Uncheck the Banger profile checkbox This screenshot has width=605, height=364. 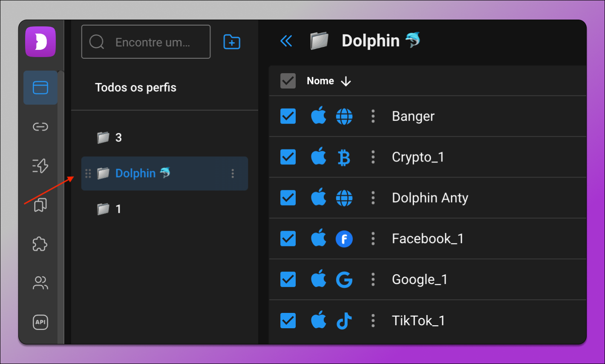click(x=288, y=116)
